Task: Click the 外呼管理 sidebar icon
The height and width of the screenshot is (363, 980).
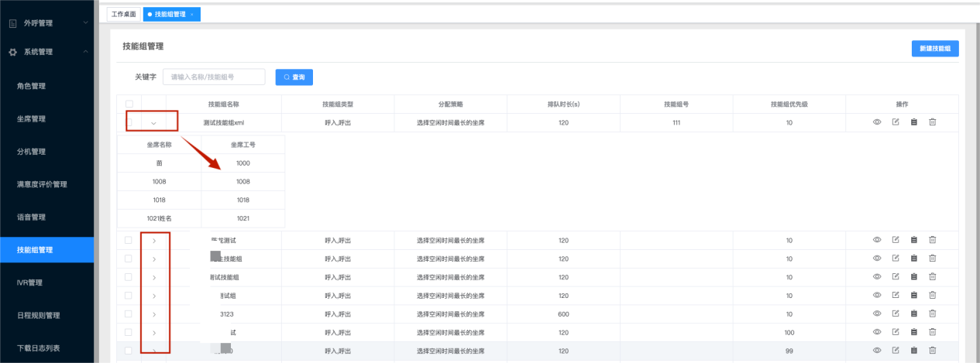Action: (x=12, y=23)
